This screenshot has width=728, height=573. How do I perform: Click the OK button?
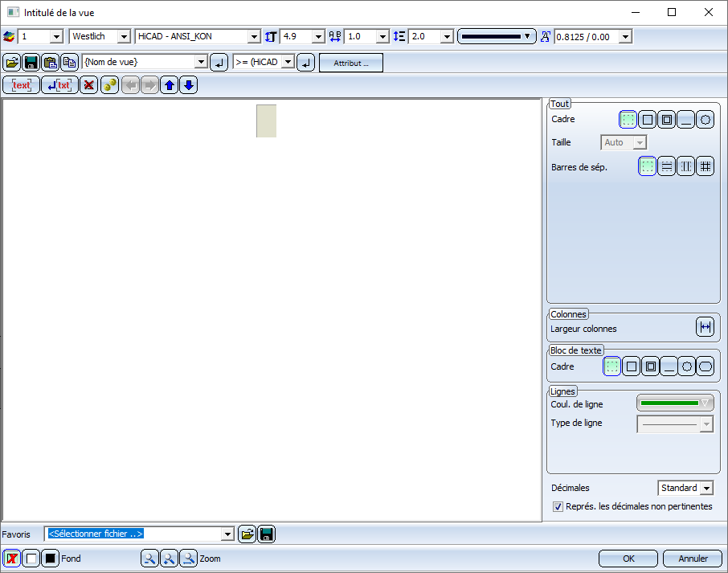[x=628, y=559]
